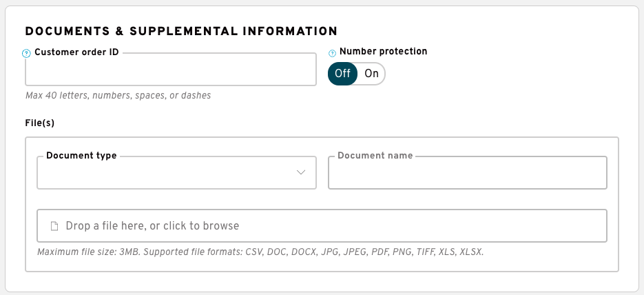Click the Maximum file size hint text

[x=87, y=252]
